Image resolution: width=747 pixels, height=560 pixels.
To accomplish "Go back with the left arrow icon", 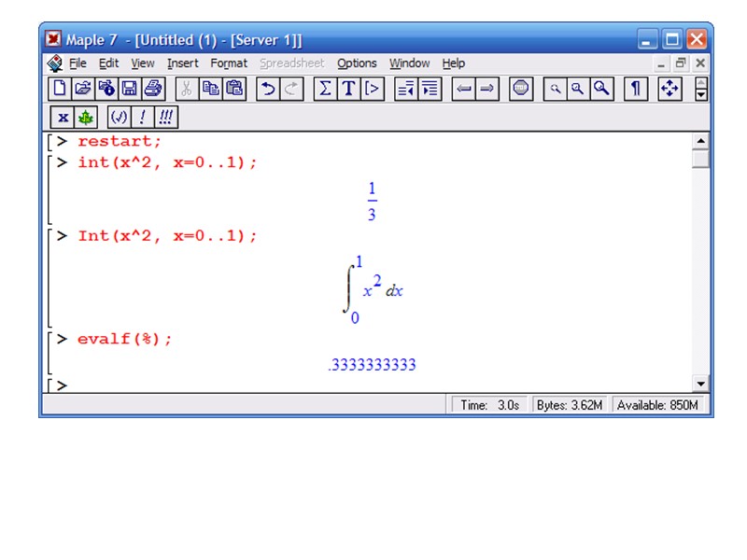I will point(463,89).
